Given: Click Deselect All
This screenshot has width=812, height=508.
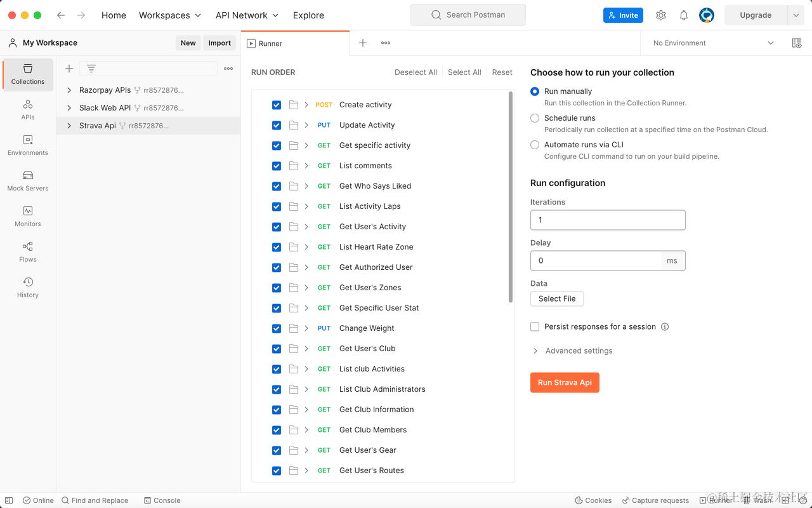Looking at the screenshot, I should (416, 72).
